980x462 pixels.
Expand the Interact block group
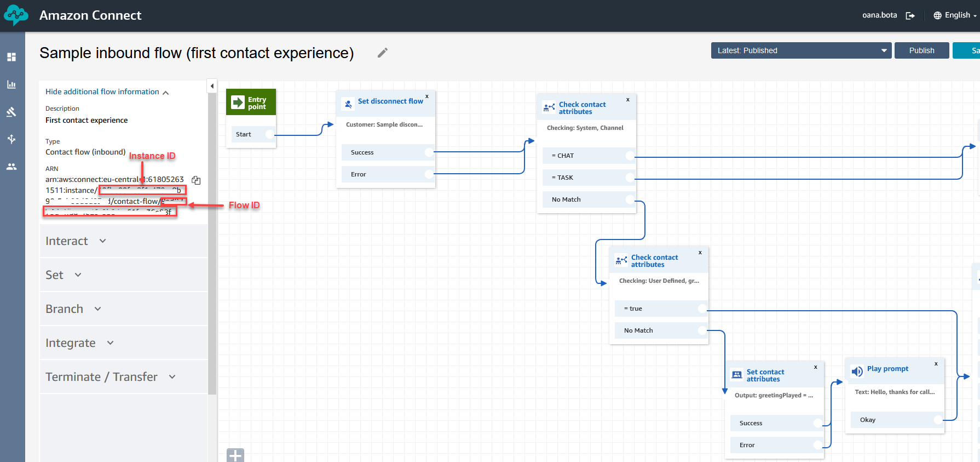click(x=124, y=241)
